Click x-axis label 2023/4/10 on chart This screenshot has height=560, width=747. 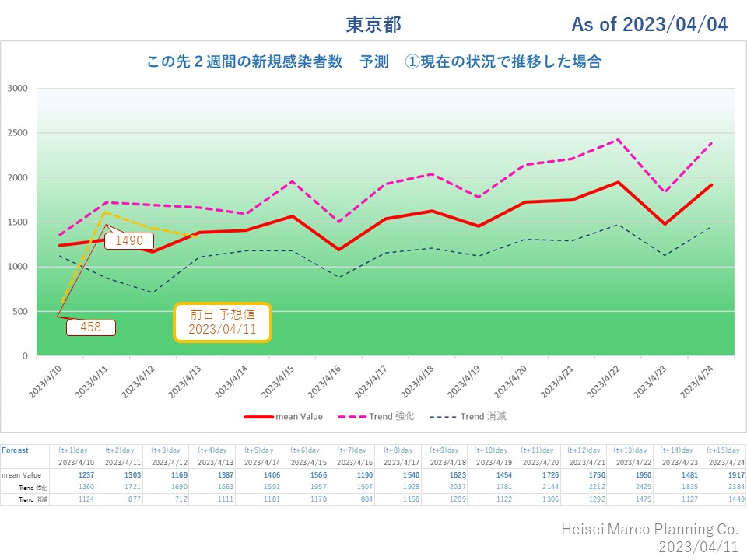(x=48, y=380)
